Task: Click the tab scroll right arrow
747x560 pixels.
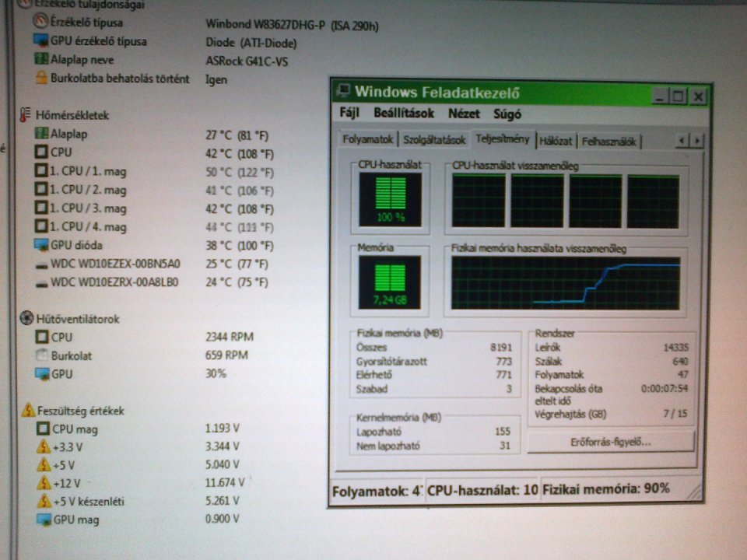Action: point(697,141)
